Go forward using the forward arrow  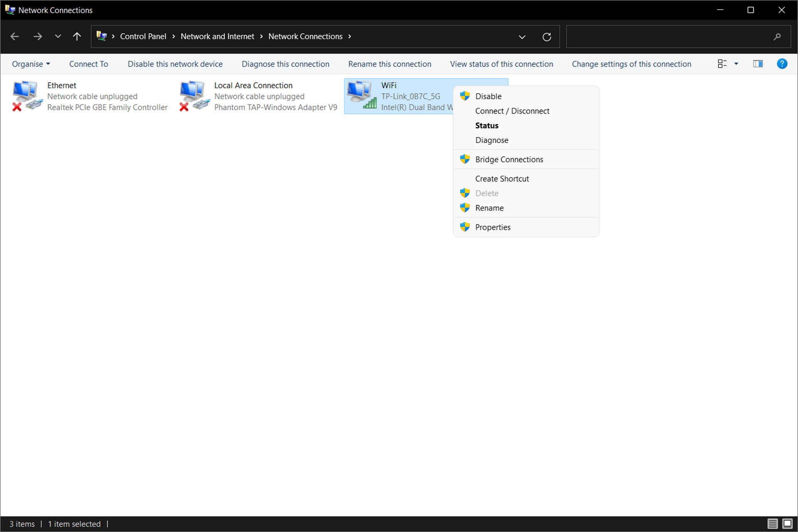(x=37, y=37)
